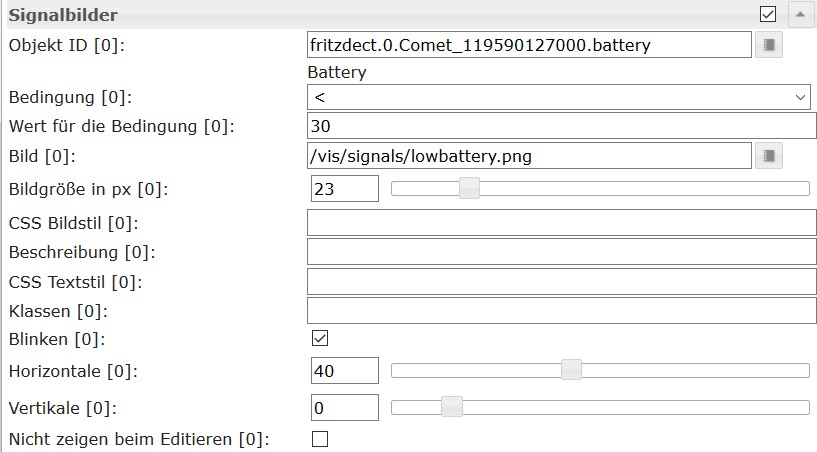Select the Horizontale number box

[345, 371]
